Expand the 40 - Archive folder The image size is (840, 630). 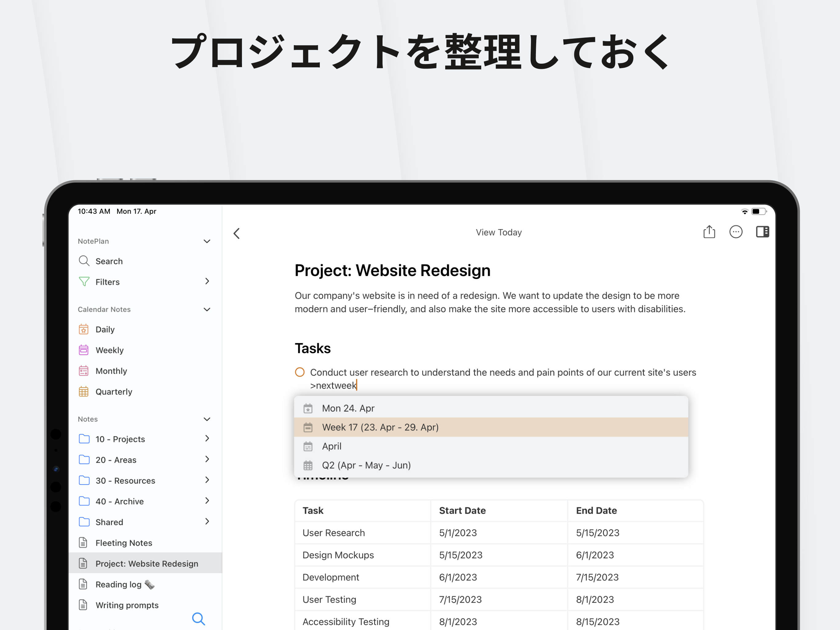pyautogui.click(x=207, y=501)
